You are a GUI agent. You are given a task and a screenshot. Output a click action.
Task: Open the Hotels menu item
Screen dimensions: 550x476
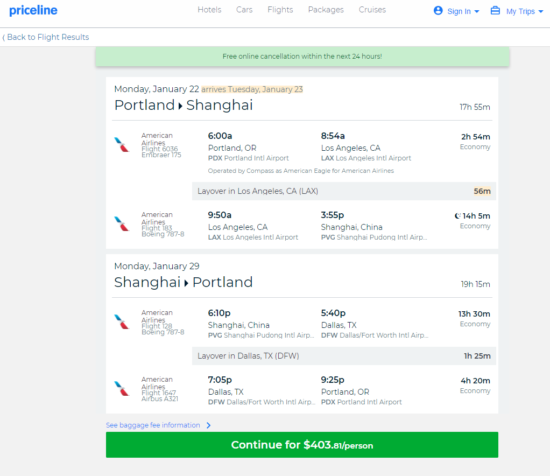click(x=209, y=10)
